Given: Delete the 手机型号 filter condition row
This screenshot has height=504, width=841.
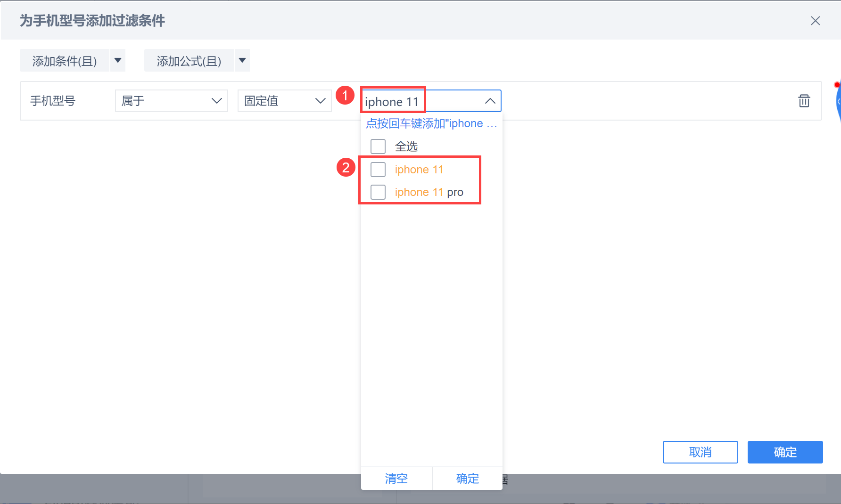Looking at the screenshot, I should coord(804,101).
